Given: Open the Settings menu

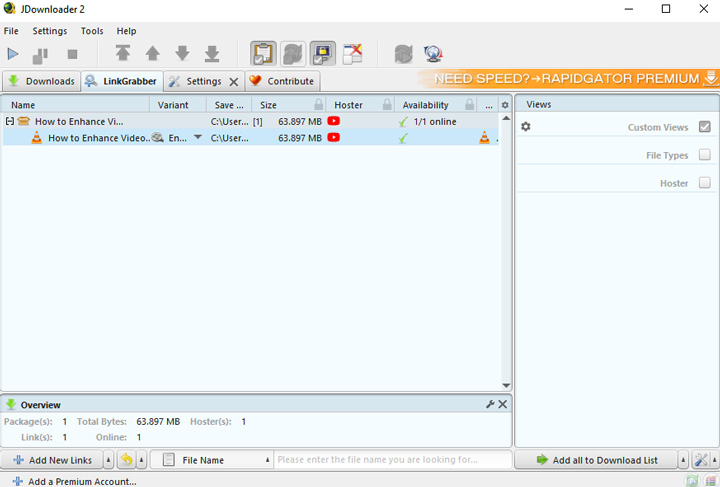Looking at the screenshot, I should [x=50, y=31].
